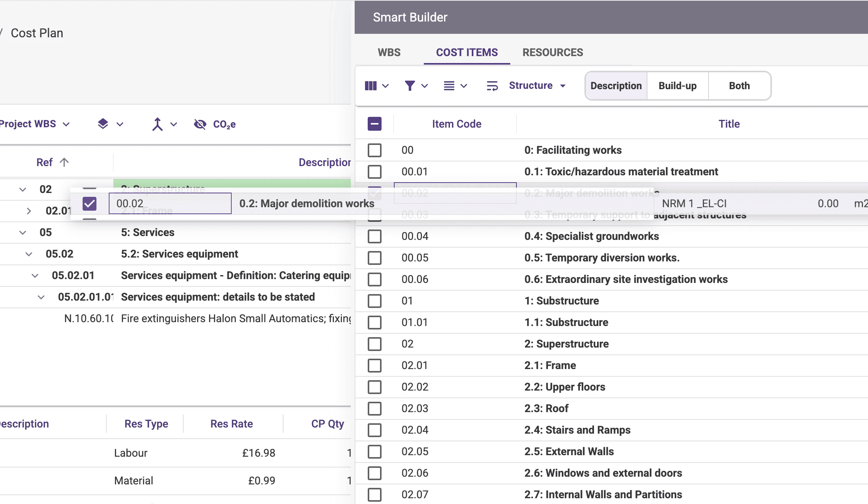The image size is (868, 504).
Task: Switch to the WBS tab
Action: point(389,52)
